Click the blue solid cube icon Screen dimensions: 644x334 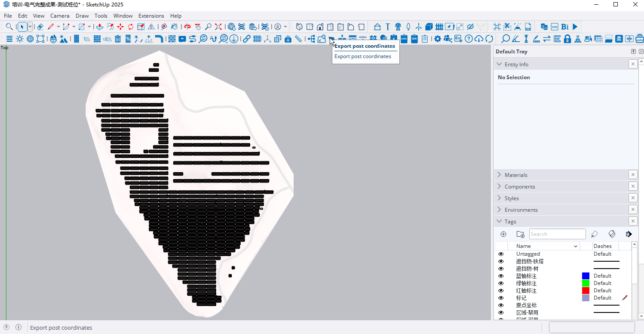(429, 27)
